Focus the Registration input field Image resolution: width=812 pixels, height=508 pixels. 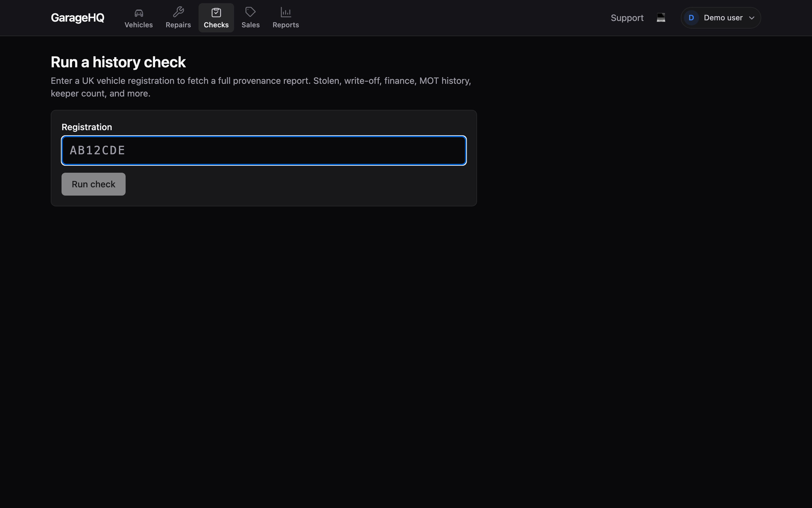click(x=264, y=150)
